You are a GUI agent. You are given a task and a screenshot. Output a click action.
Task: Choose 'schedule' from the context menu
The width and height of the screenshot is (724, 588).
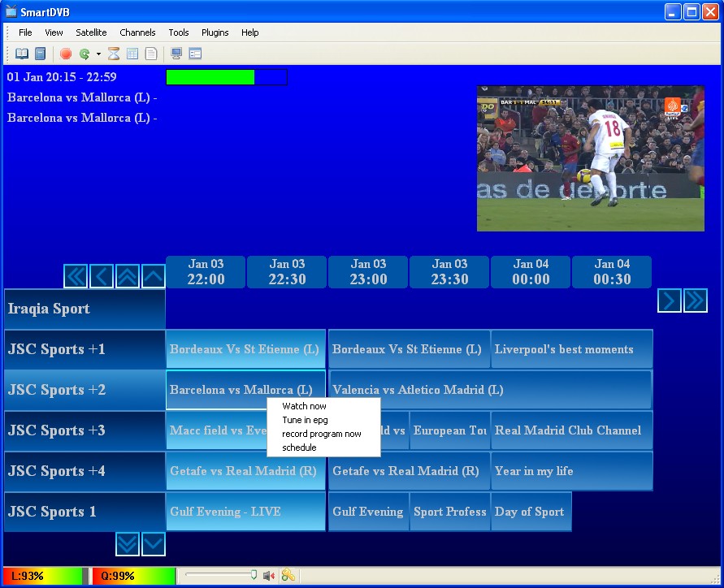(323, 447)
